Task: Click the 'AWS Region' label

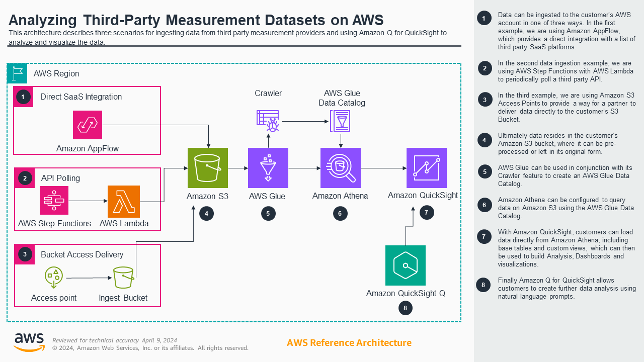Action: point(56,74)
